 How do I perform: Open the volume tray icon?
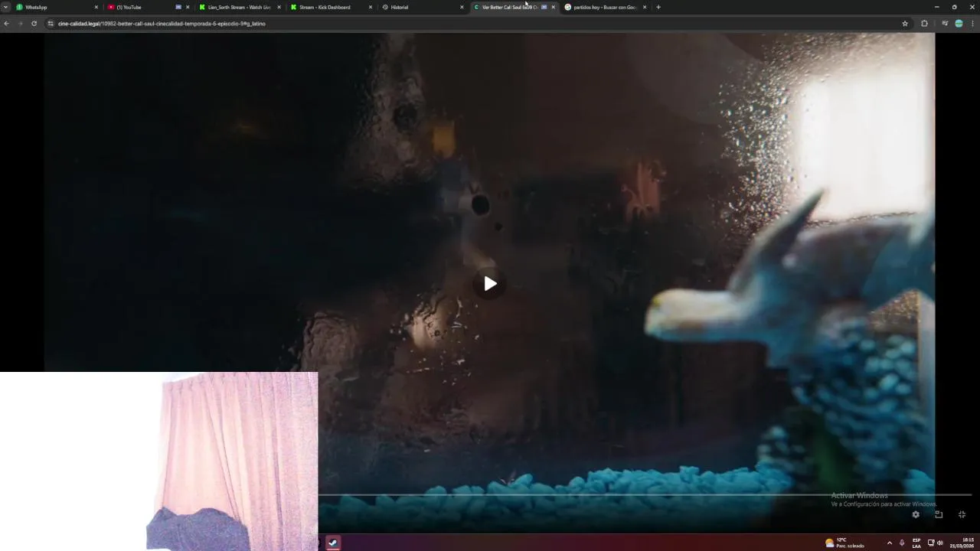click(940, 543)
